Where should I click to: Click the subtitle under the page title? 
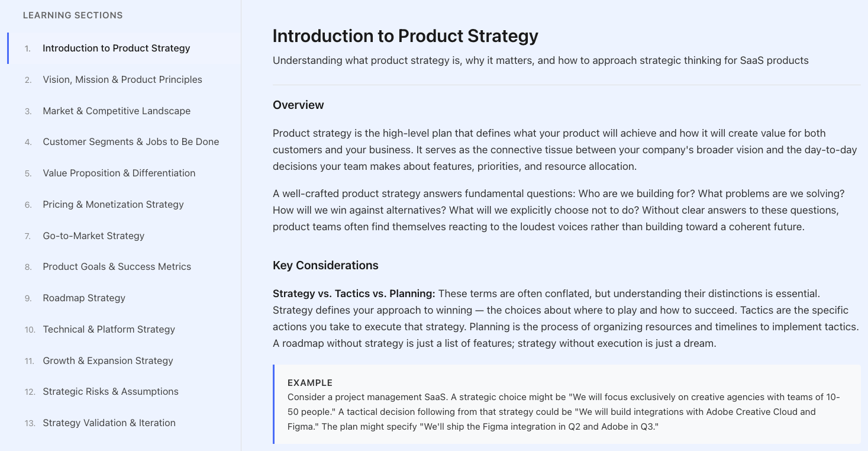coord(540,60)
